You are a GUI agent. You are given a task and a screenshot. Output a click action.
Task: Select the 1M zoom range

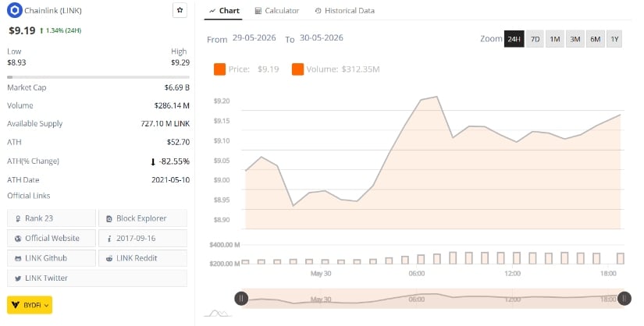coord(555,39)
